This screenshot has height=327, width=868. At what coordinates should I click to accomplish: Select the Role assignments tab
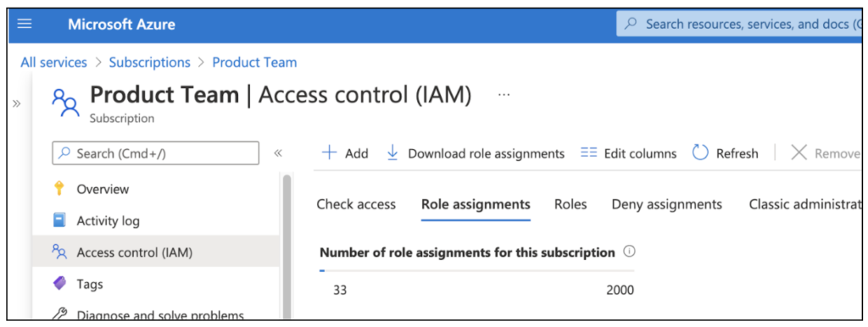coord(476,205)
